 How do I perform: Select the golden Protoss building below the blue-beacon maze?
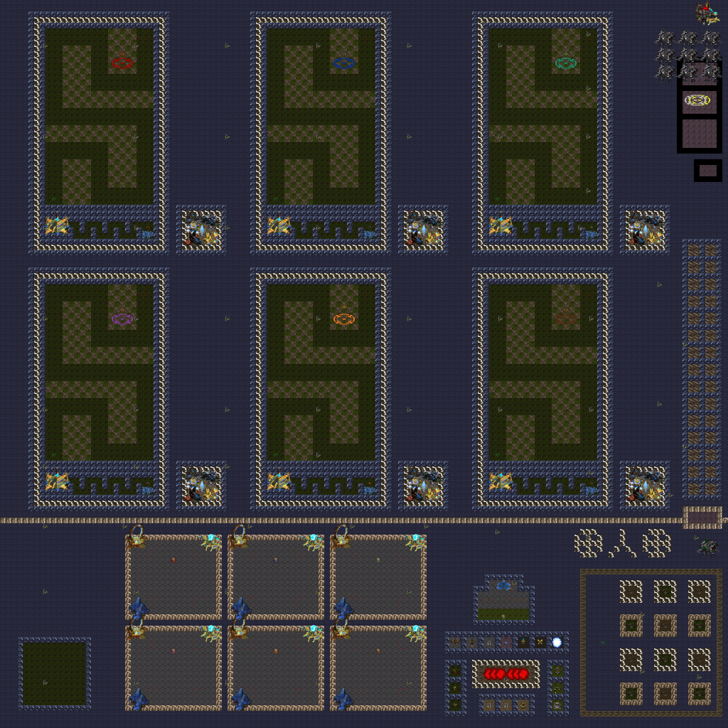coord(279,225)
